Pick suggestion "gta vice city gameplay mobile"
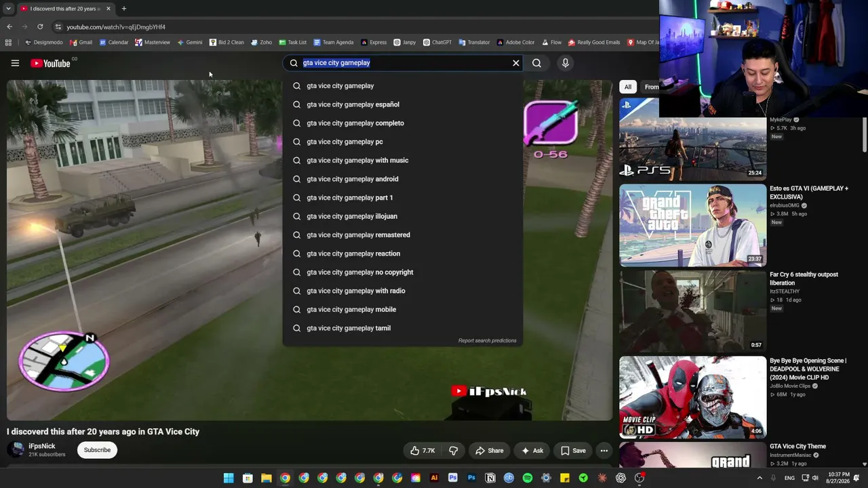Screen dimensions: 868x488 coord(403,310)
